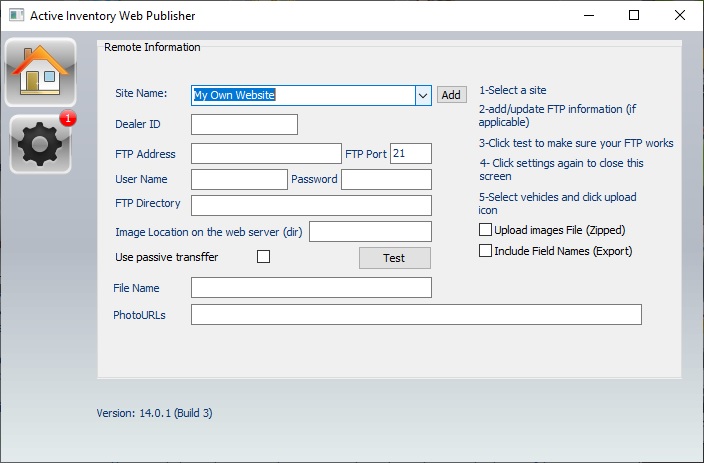The width and height of the screenshot is (704, 463).
Task: Open the Home screen via house icon
Action: point(40,72)
